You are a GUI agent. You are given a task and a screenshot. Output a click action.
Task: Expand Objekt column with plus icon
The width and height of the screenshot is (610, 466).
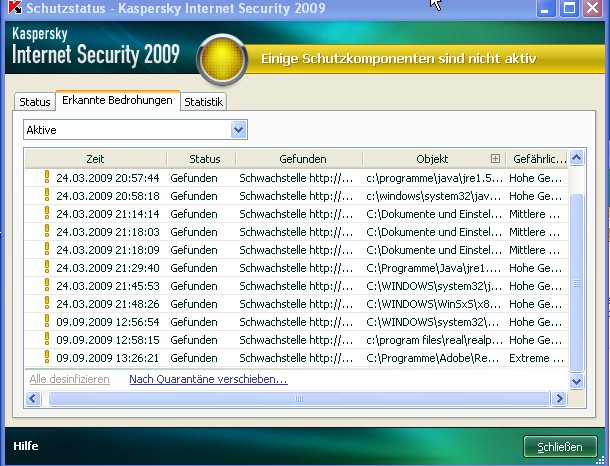pos(495,158)
